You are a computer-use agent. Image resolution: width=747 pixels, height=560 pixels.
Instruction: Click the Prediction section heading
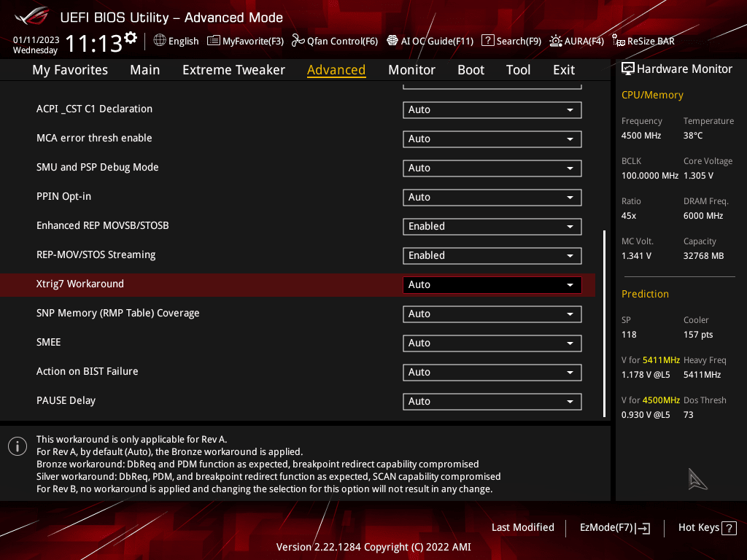pos(645,294)
